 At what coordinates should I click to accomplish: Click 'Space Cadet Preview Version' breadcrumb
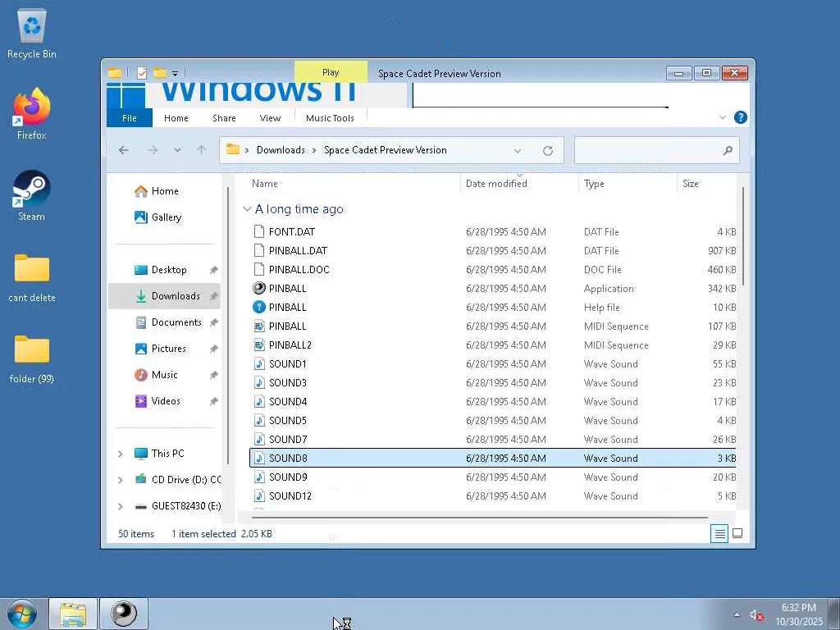(386, 150)
